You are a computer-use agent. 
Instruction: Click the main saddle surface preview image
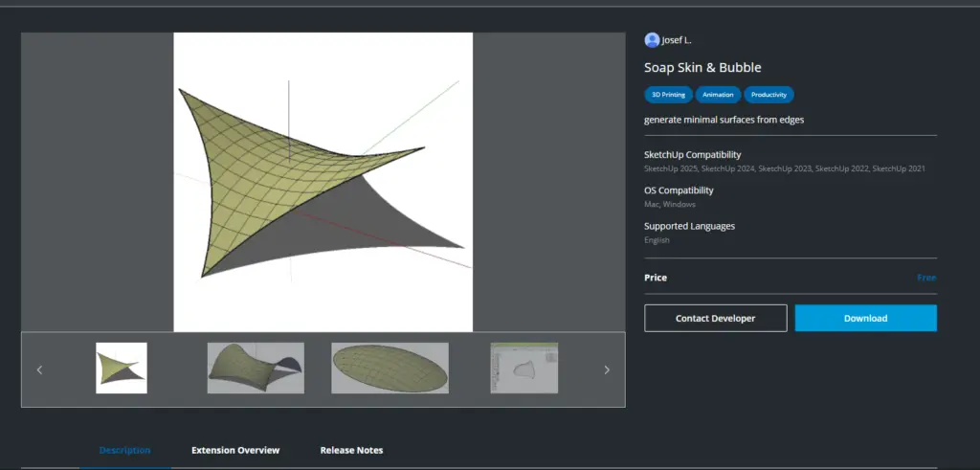323,182
